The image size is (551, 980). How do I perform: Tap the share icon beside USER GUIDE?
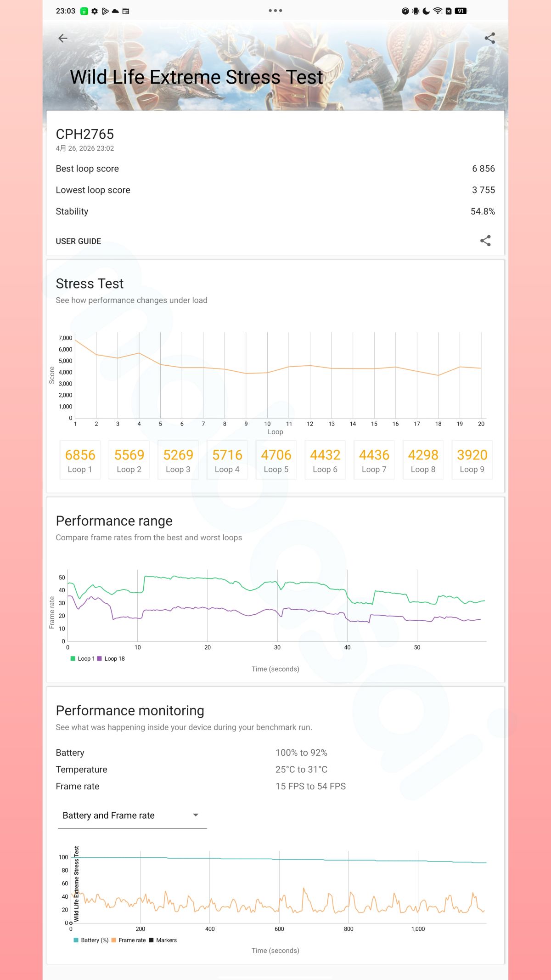(485, 241)
